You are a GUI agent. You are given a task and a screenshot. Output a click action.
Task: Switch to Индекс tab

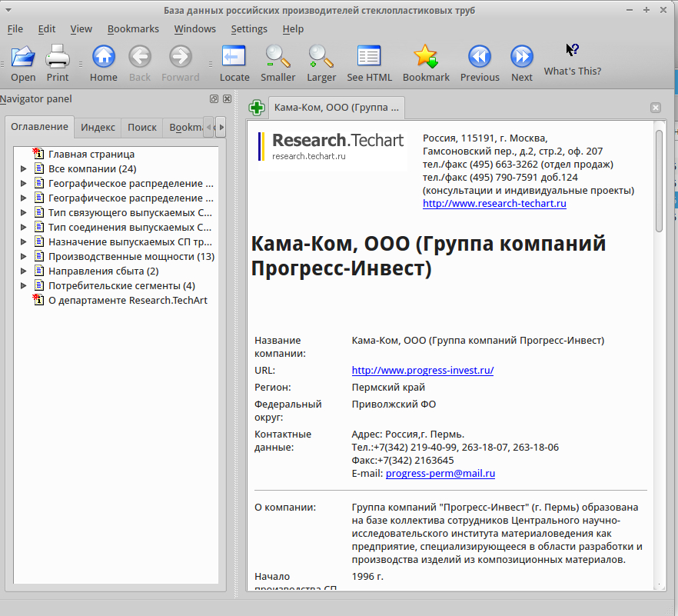pyautogui.click(x=98, y=127)
